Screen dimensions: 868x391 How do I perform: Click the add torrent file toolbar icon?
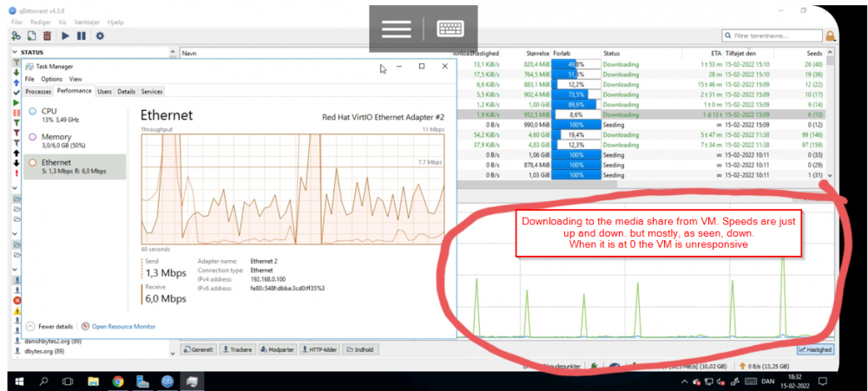click(32, 36)
